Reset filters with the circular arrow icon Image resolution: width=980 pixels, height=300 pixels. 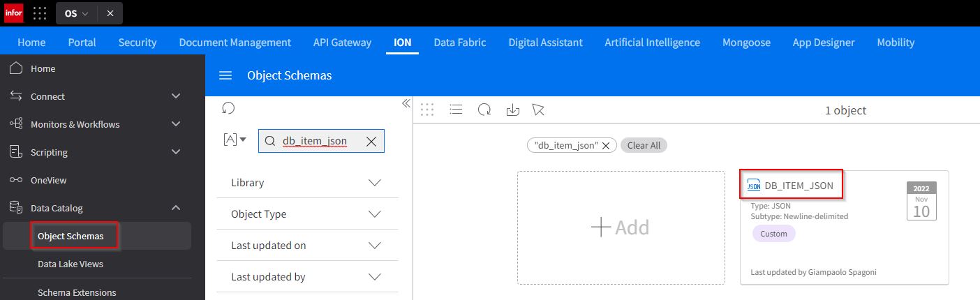228,108
